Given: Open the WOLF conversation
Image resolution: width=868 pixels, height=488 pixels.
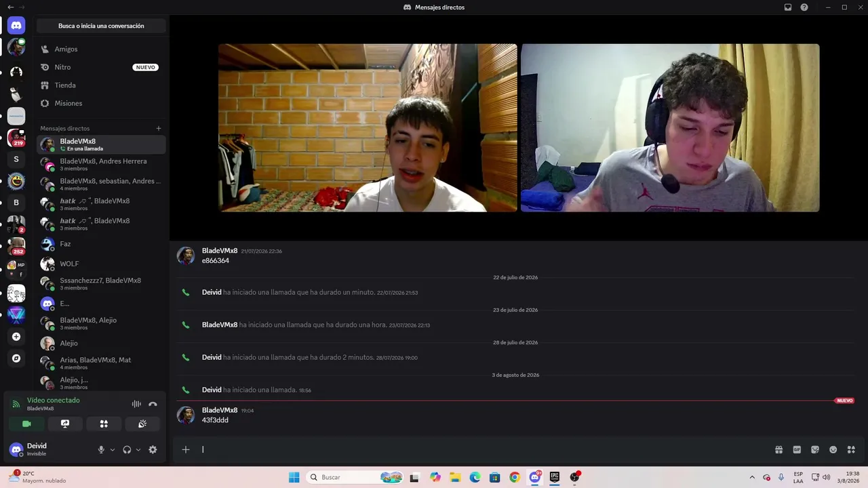Looking at the screenshot, I should point(101,264).
